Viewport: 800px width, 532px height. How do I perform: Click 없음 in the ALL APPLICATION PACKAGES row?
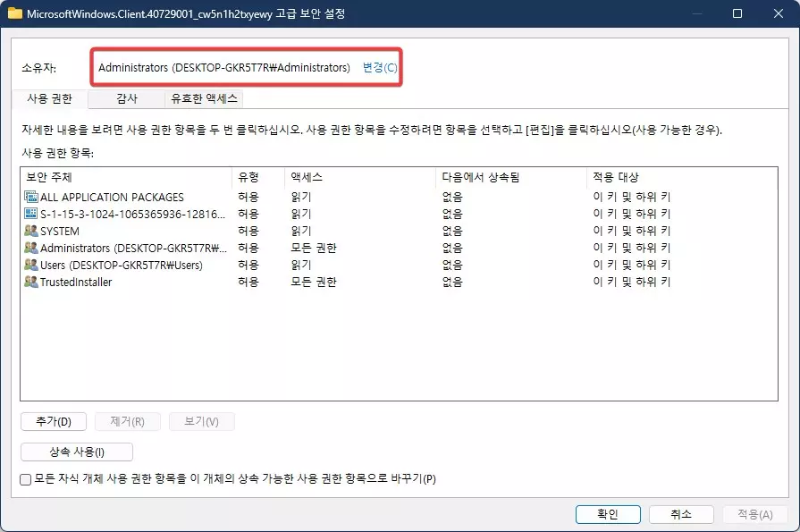[x=452, y=197]
